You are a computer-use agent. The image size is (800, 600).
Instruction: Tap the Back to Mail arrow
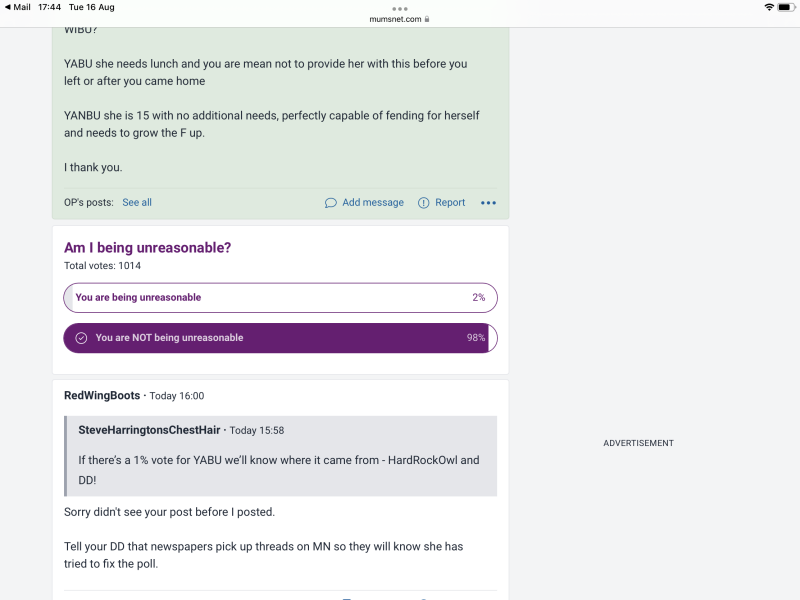pyautogui.click(x=8, y=7)
